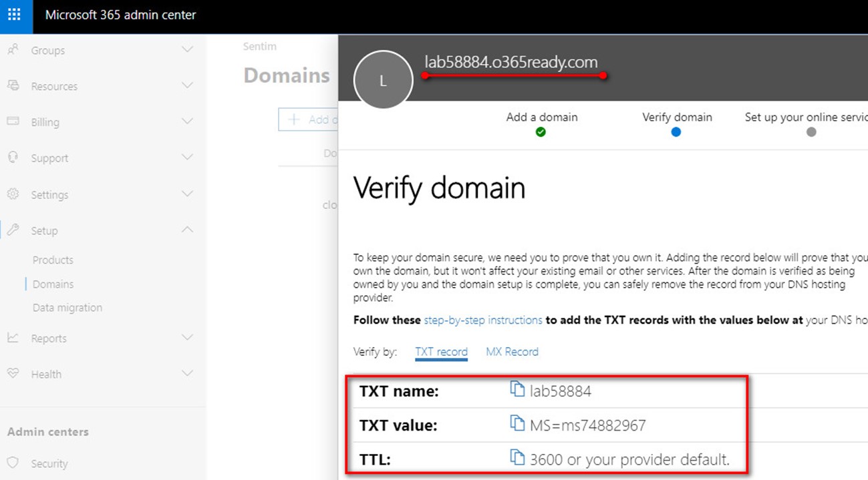Click Set up your online services label
Viewport: 868px width, 480px height.
807,117
